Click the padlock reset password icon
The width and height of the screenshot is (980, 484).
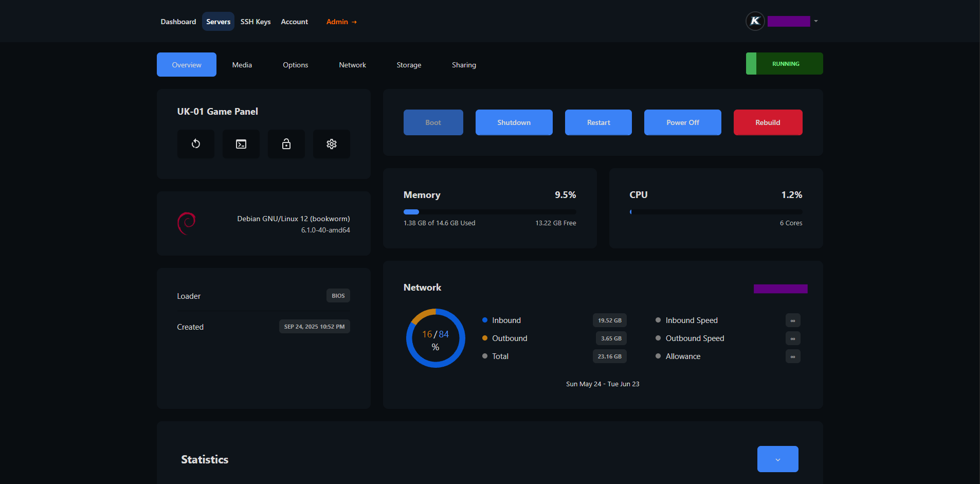(x=286, y=144)
